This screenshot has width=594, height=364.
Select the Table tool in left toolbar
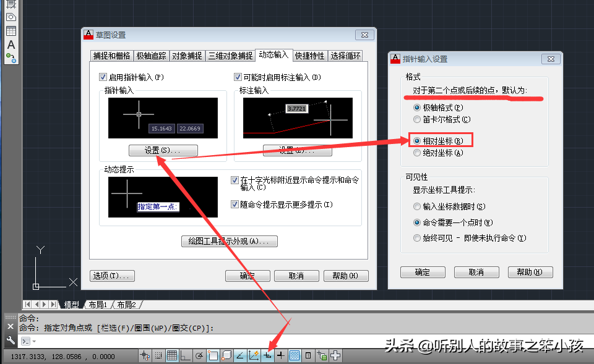tap(11, 31)
